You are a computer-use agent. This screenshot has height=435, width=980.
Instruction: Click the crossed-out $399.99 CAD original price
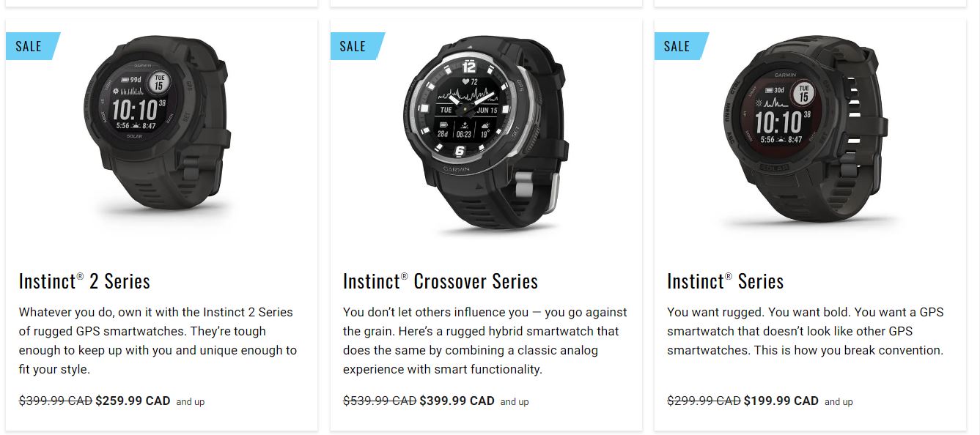coord(56,401)
